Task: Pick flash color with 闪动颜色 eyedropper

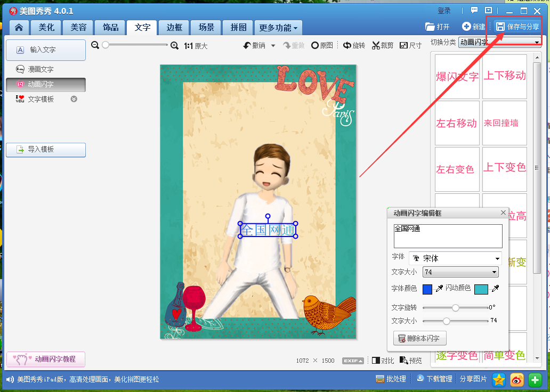Action: [495, 289]
